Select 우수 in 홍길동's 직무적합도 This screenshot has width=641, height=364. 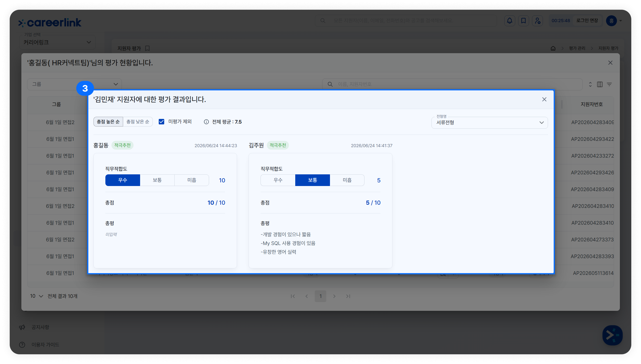click(123, 180)
